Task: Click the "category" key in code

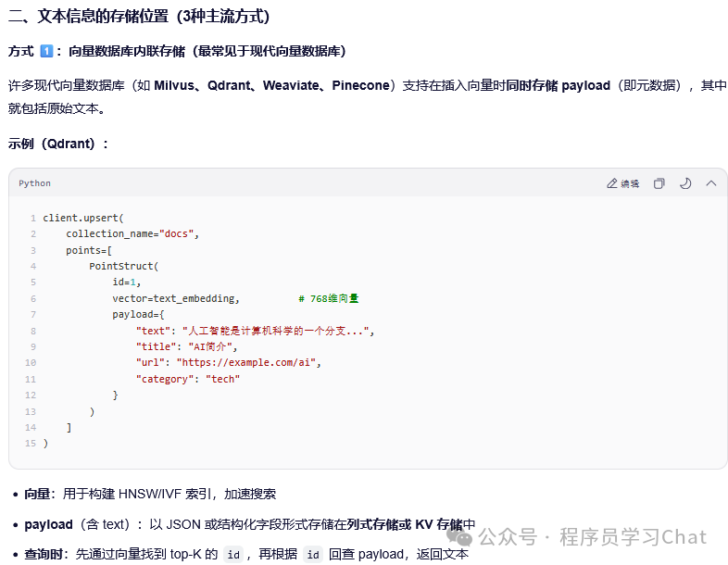Action: [165, 379]
